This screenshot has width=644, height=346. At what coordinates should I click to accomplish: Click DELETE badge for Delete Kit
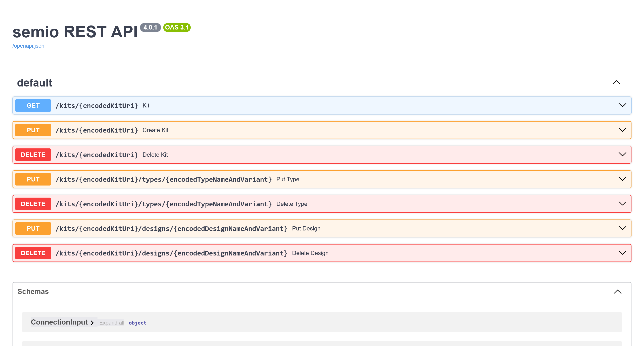[33, 155]
